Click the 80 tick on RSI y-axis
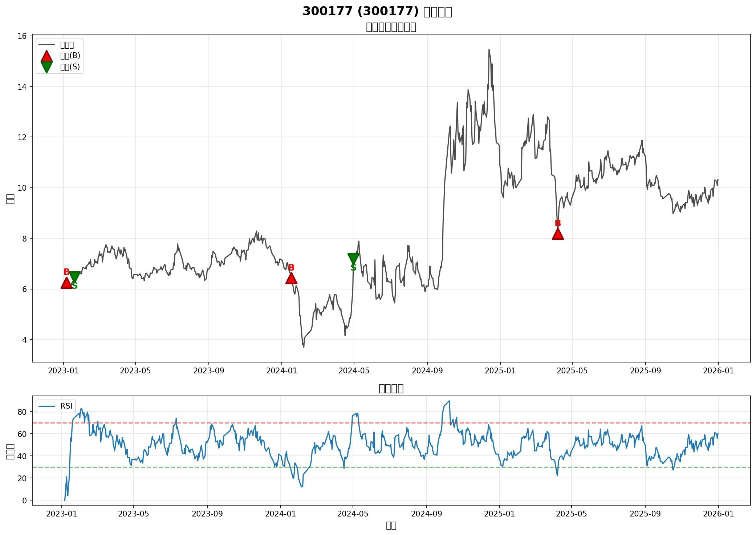Image resolution: width=756 pixels, height=535 pixels. (x=22, y=412)
